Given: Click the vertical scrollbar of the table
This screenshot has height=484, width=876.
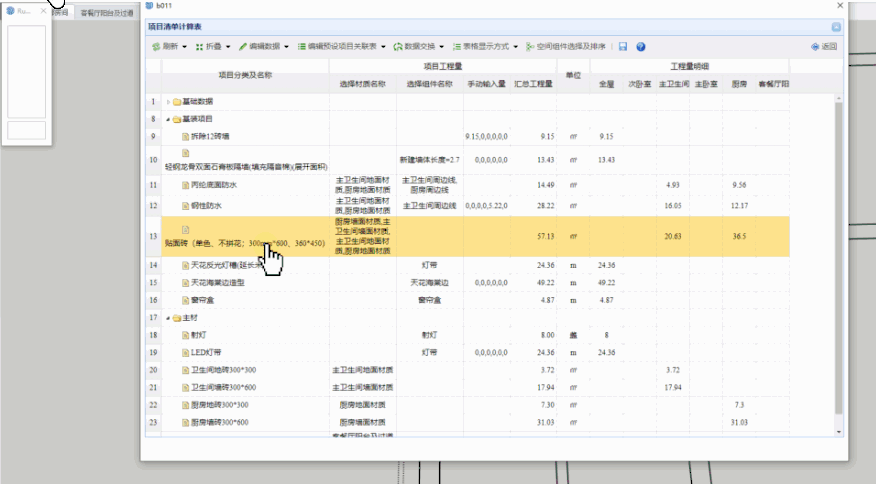Looking at the screenshot, I should pyautogui.click(x=841, y=250).
